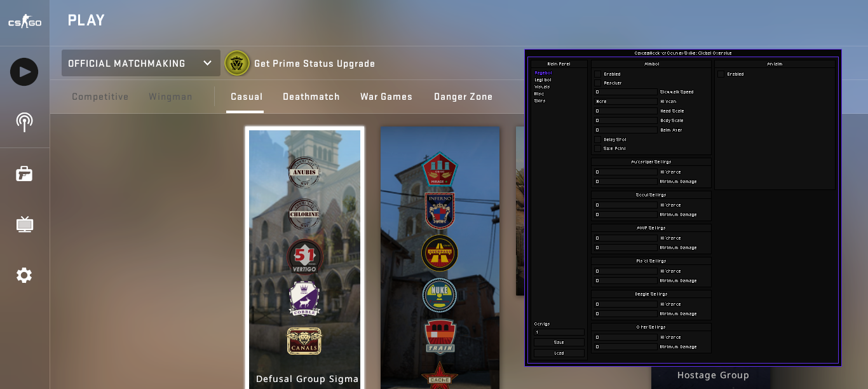This screenshot has width=868, height=389.
Task: Select the Chlorine map badge
Action: pos(304,215)
